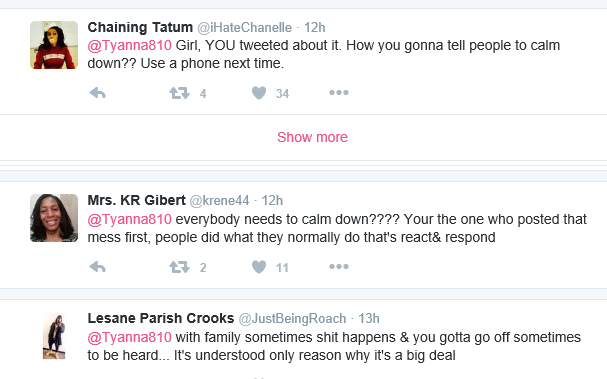
Task: Open @Tyanna810 mention in Chaining Tatum's tweet
Action: click(x=129, y=45)
